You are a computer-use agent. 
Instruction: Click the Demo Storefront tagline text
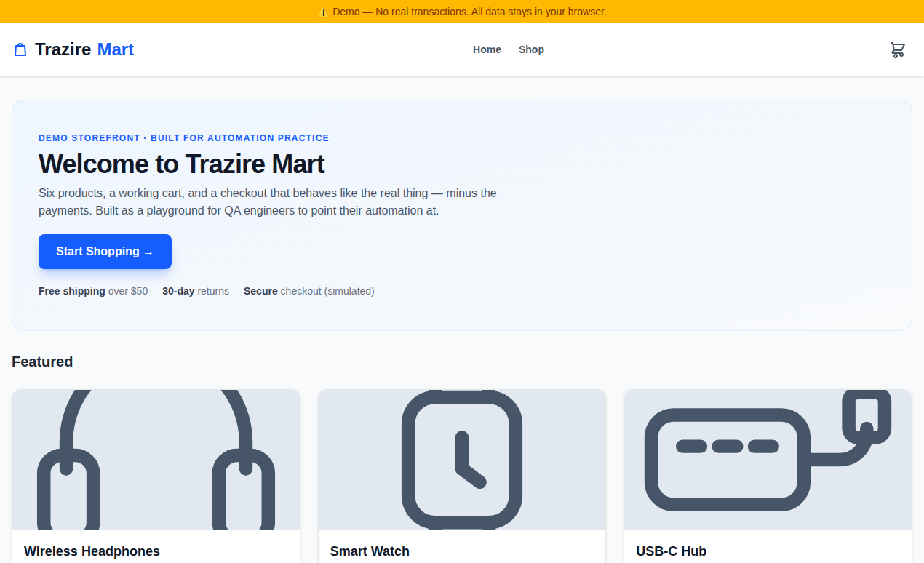(x=183, y=137)
